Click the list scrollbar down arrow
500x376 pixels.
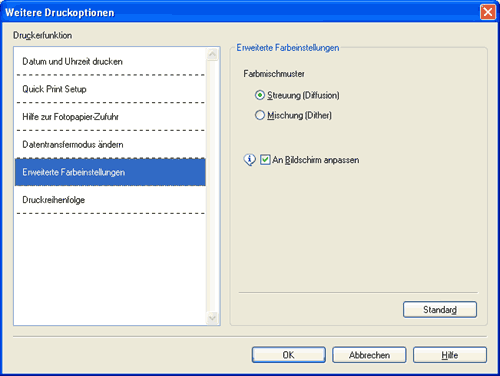[x=212, y=318]
